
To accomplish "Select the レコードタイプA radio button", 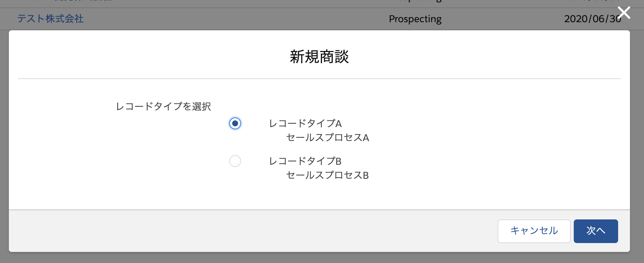I will pos(235,124).
